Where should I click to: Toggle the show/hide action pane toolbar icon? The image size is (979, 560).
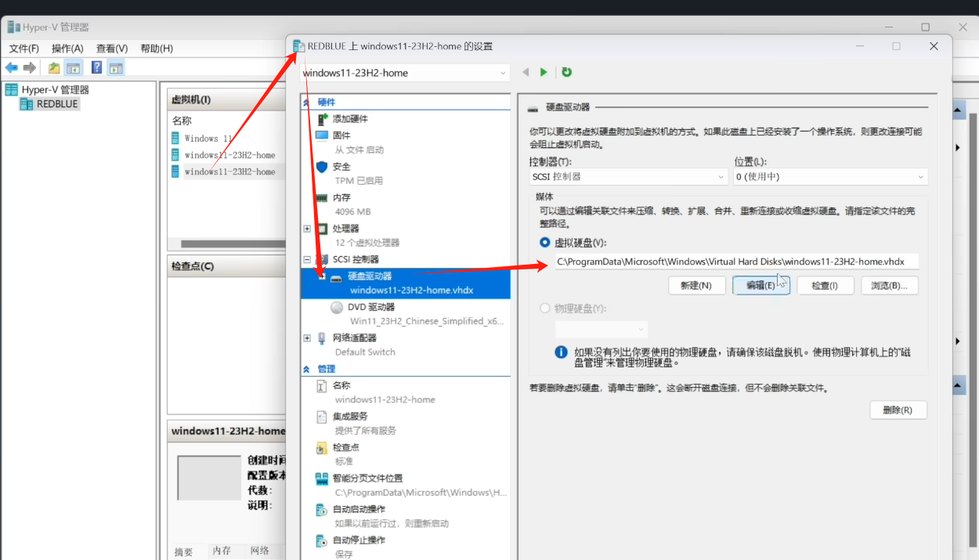(x=116, y=68)
